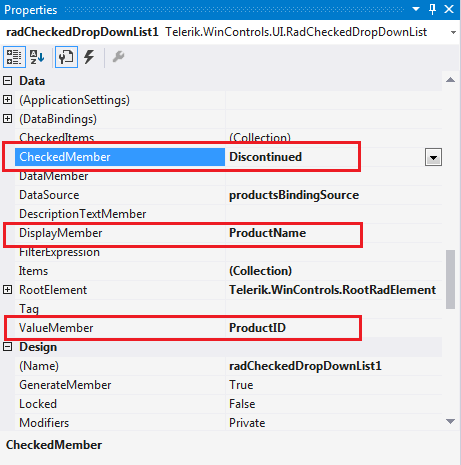This screenshot has height=465, width=461.
Task: Select the DescriptionTextMember property
Action: point(83,214)
